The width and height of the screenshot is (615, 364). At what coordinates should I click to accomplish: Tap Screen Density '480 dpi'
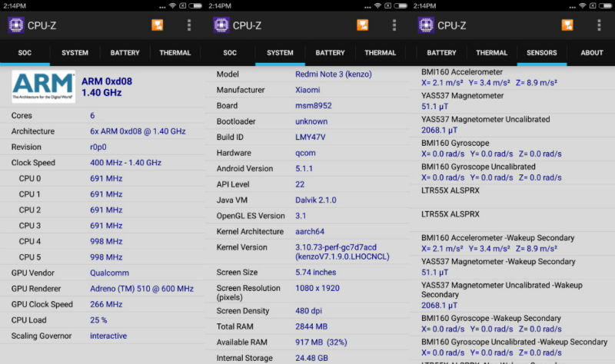309,311
